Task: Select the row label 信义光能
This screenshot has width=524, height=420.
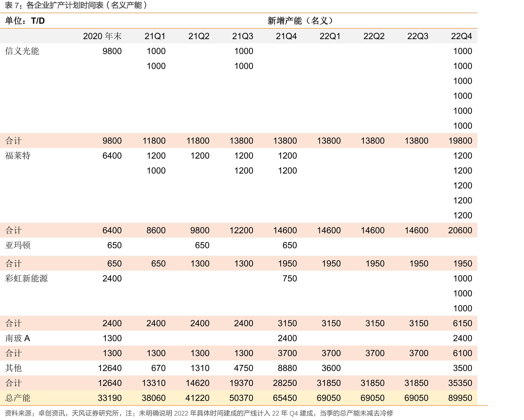Action: pyautogui.click(x=22, y=51)
